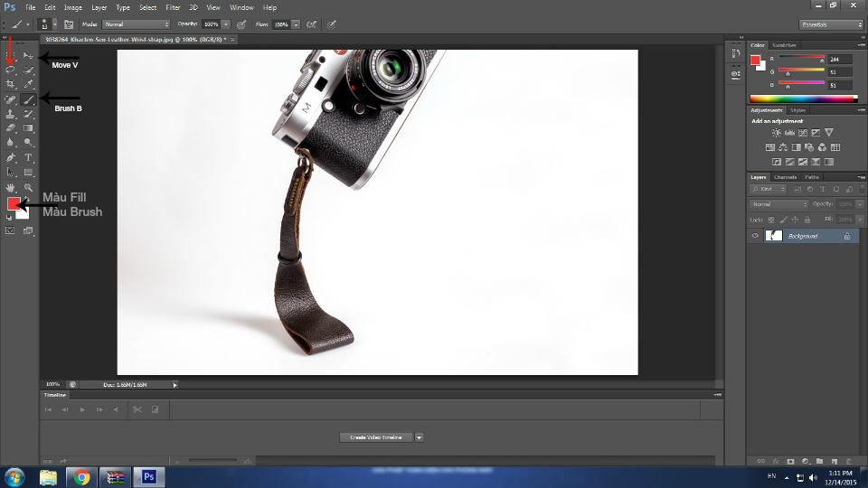
Task: Select the Lasso tool
Action: 10,70
